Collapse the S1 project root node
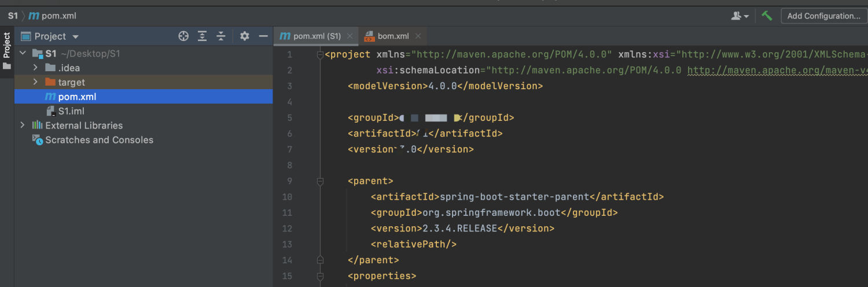 pos(23,53)
